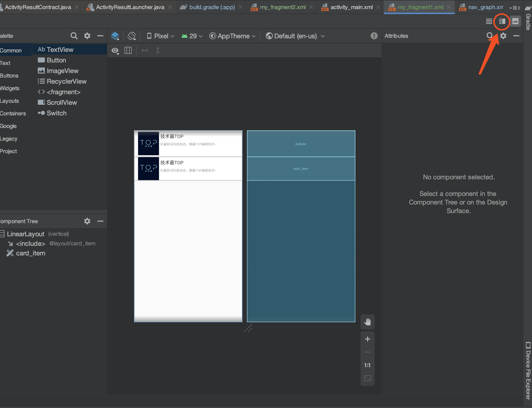Screen dimensions: 532x408
Task: Click toggle width match_parent icon
Action: (x=144, y=50)
